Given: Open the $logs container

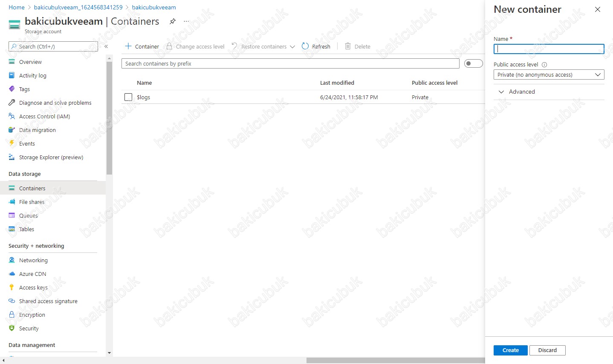Looking at the screenshot, I should [x=143, y=97].
